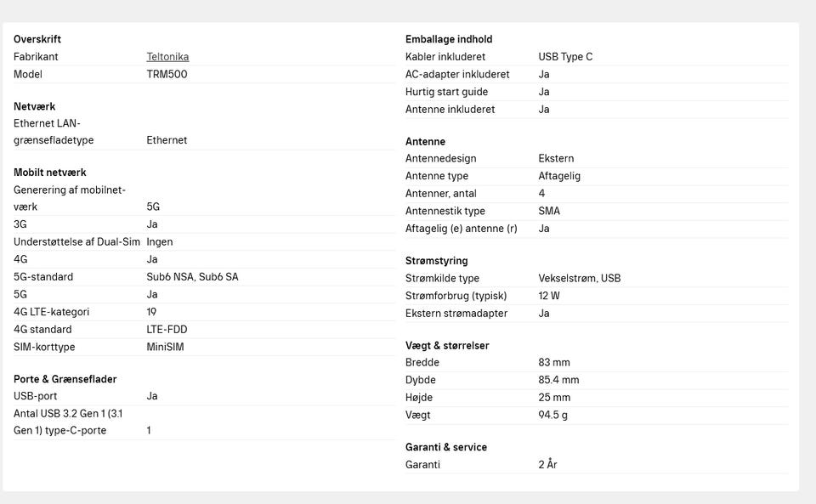This screenshot has height=504, width=816.
Task: Click the Antenne section heading
Action: (x=425, y=142)
